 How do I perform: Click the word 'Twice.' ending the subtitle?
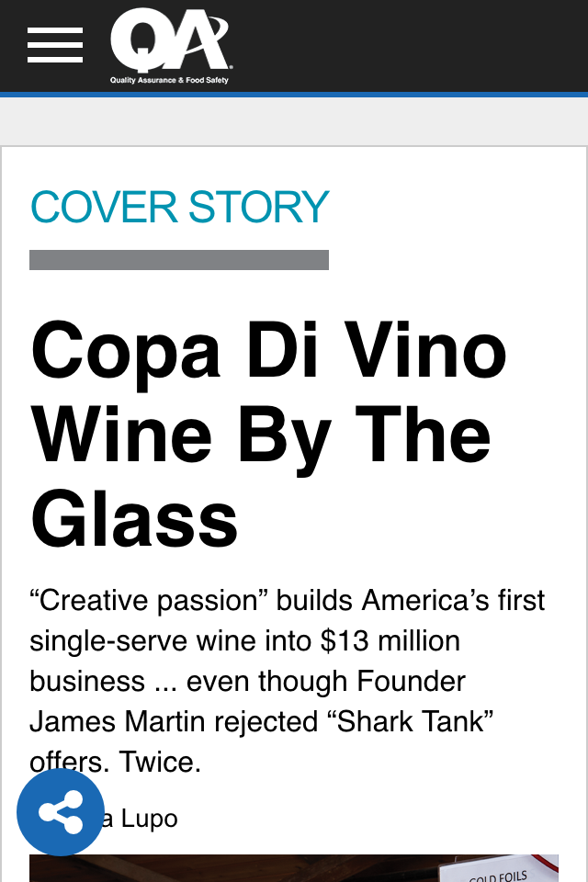click(x=160, y=763)
